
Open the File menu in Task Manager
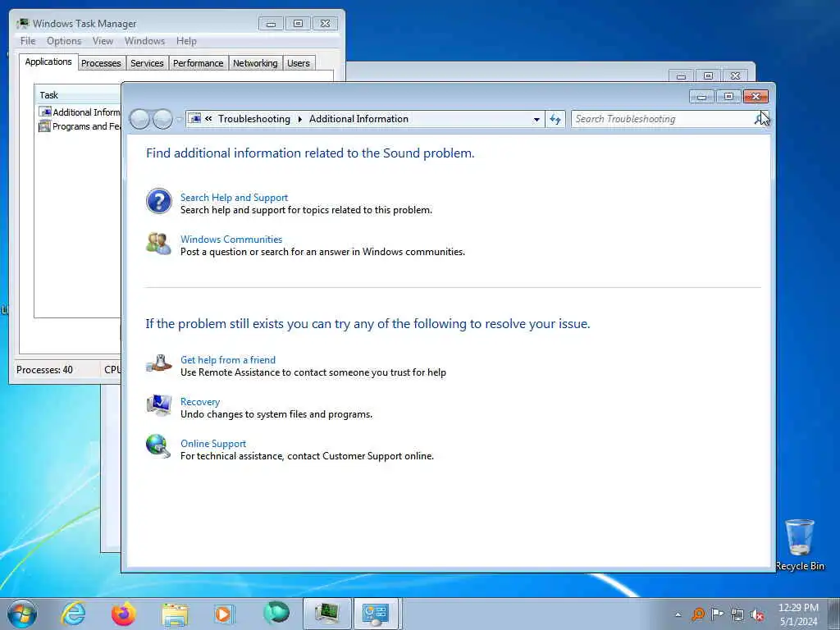pyautogui.click(x=28, y=41)
